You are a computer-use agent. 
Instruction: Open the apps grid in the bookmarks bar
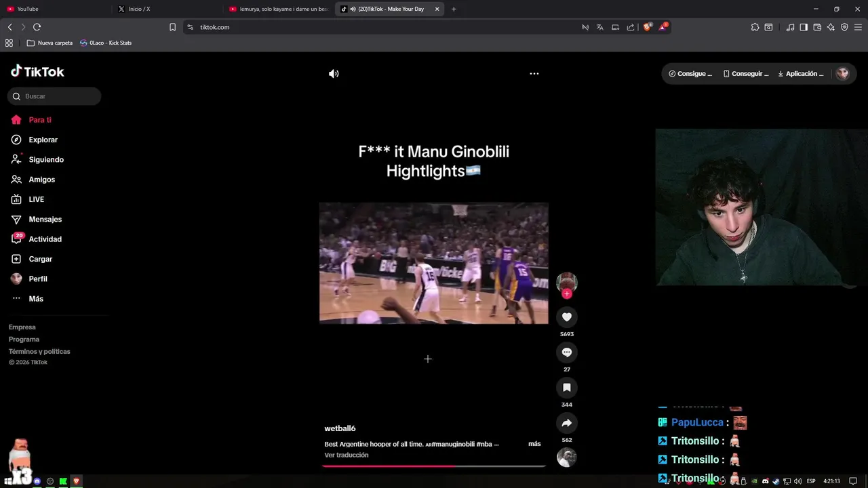click(x=9, y=43)
